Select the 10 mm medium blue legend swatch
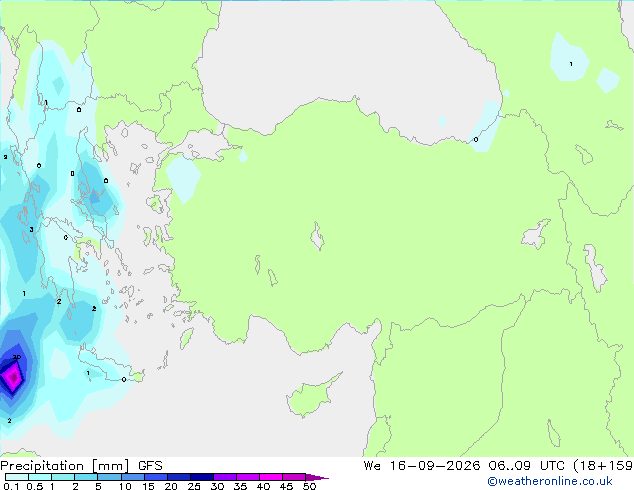This screenshot has height=490, width=634. tap(133, 477)
